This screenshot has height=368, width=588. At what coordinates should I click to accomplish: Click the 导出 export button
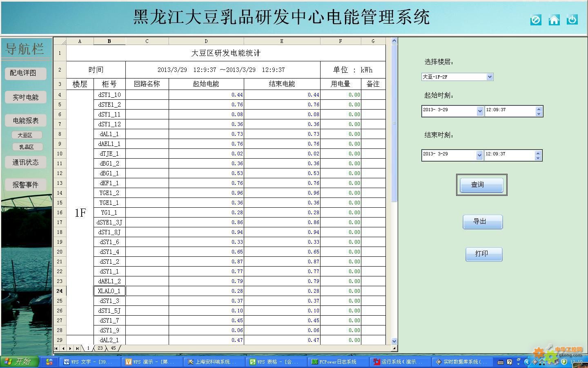(x=482, y=222)
